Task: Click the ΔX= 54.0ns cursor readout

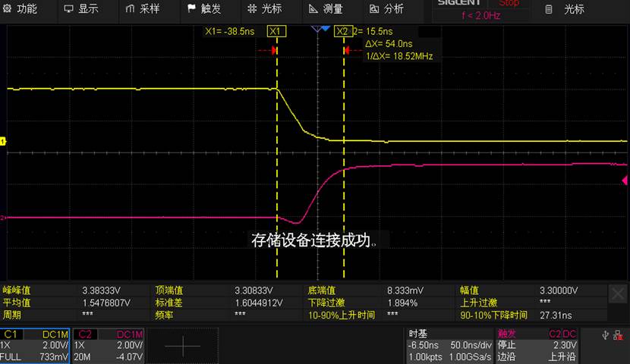Action: [x=389, y=44]
